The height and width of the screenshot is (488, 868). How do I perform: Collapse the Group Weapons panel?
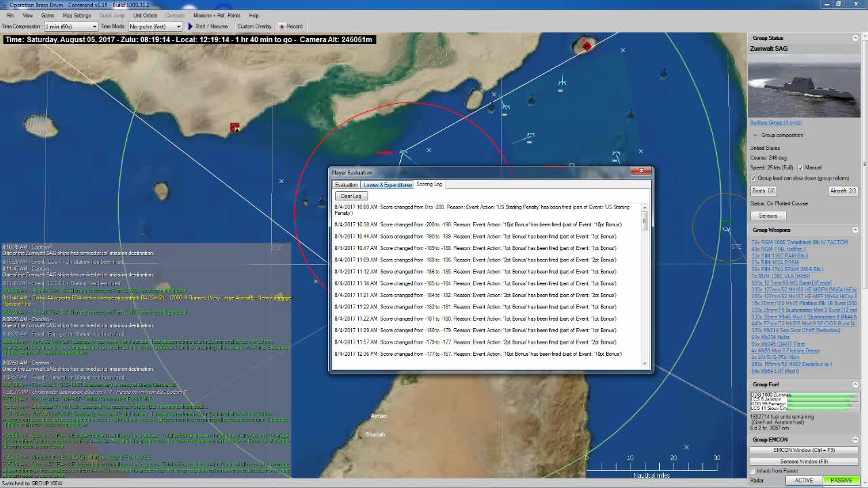[855, 230]
